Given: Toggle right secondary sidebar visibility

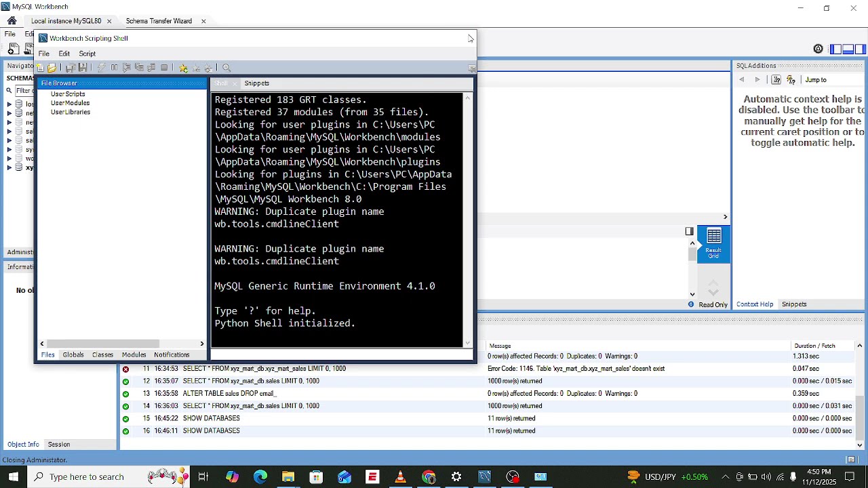Looking at the screenshot, I should click(861, 49).
